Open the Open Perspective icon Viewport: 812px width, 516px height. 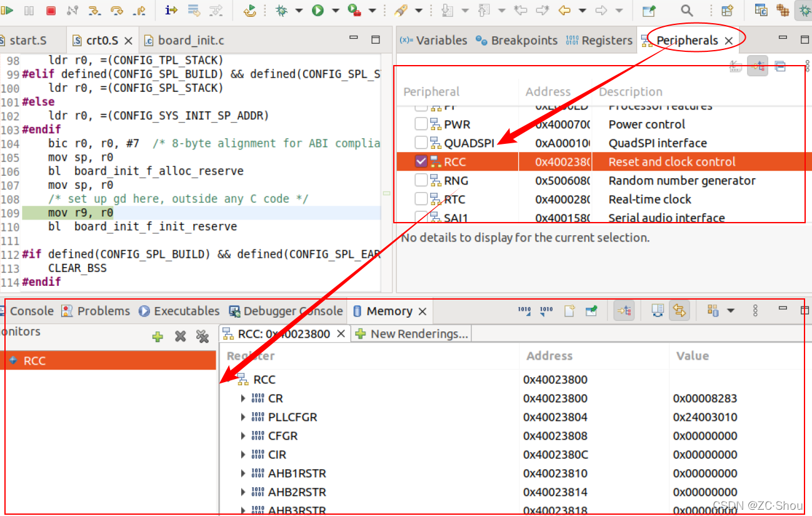727,10
